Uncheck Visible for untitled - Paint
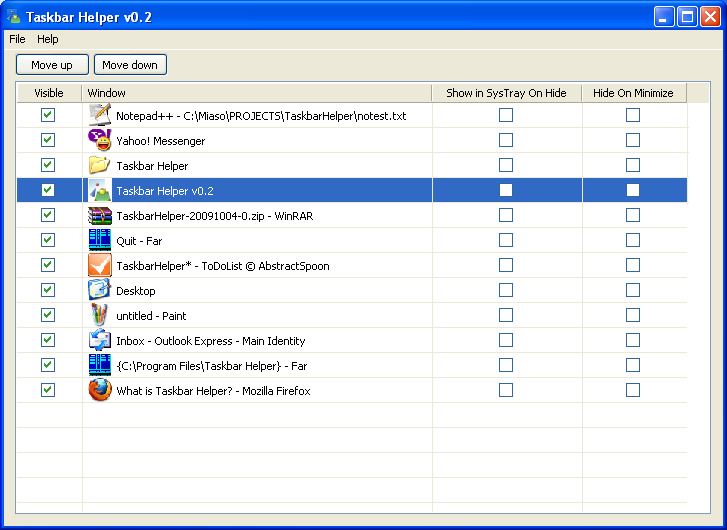The height and width of the screenshot is (530, 727). tap(48, 315)
